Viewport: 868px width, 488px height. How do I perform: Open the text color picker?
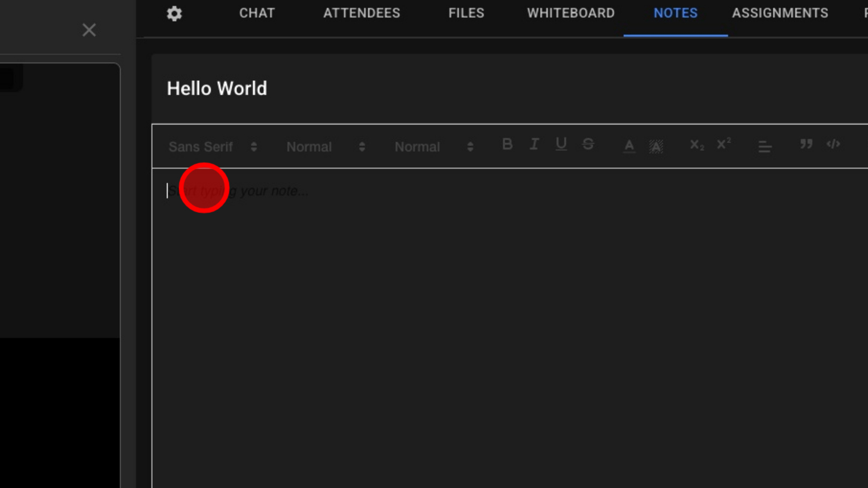pos(629,146)
